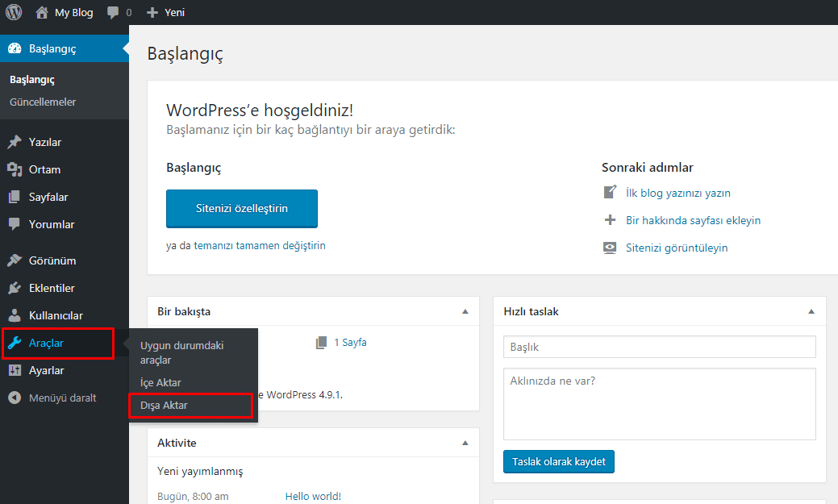838x504 pixels.
Task: Click the Eklentiler plugin icon
Action: click(x=15, y=289)
